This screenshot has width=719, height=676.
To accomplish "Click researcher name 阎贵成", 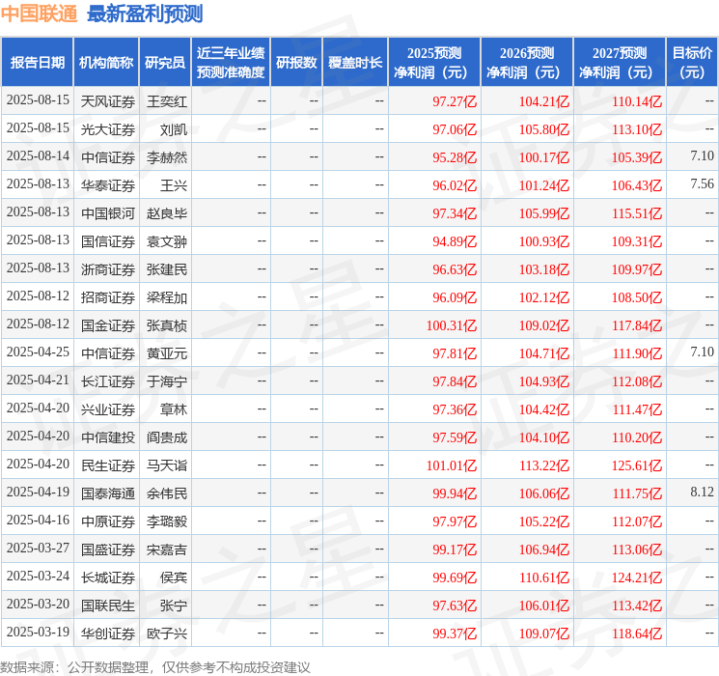I will point(167,438).
